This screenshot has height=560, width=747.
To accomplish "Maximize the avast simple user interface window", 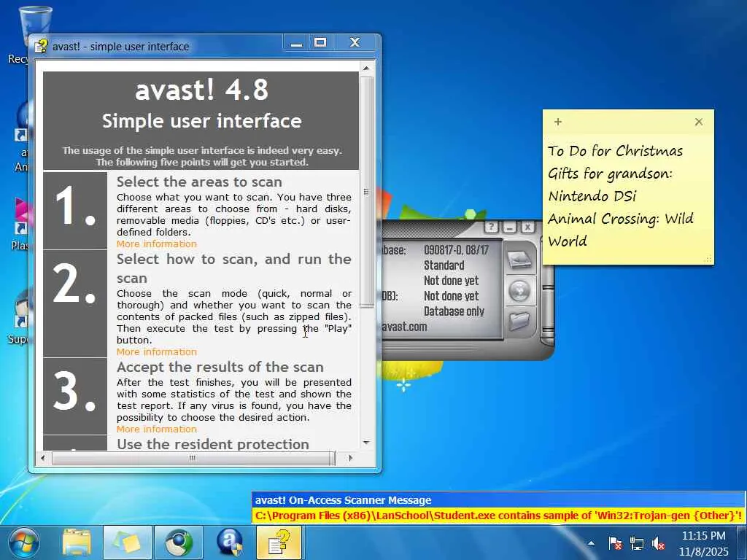I will pos(320,42).
